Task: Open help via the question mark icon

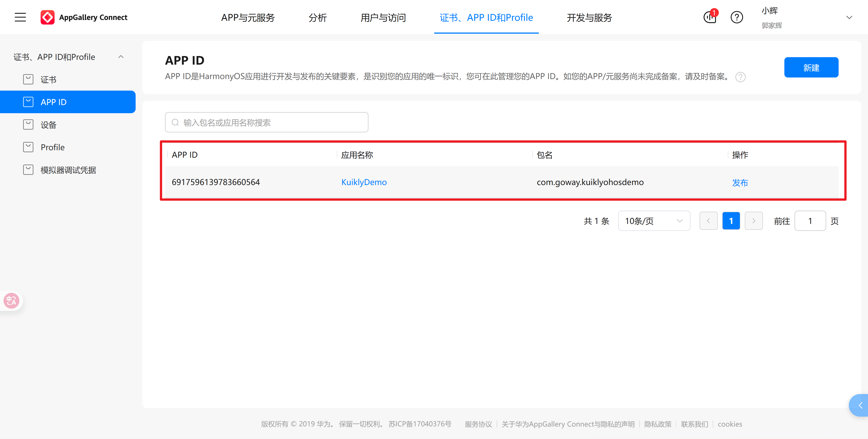Action: click(737, 17)
